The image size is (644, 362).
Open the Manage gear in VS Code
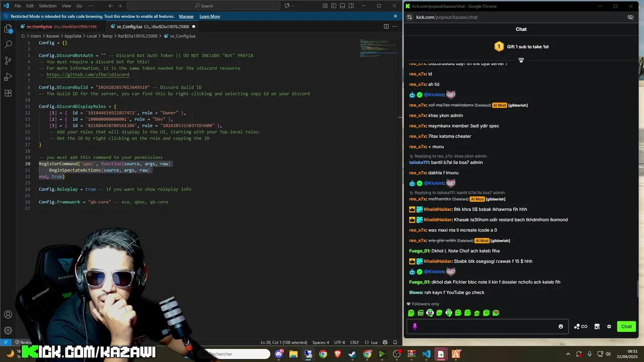8,331
